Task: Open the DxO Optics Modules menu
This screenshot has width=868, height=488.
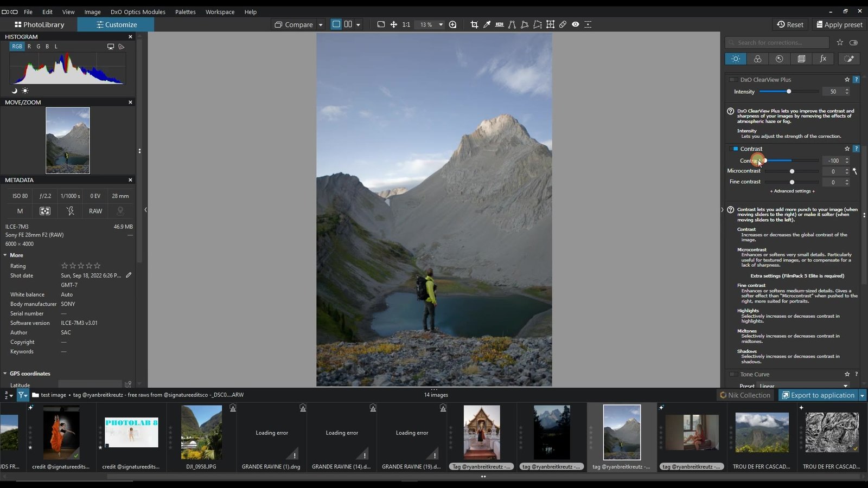Action: tap(138, 11)
